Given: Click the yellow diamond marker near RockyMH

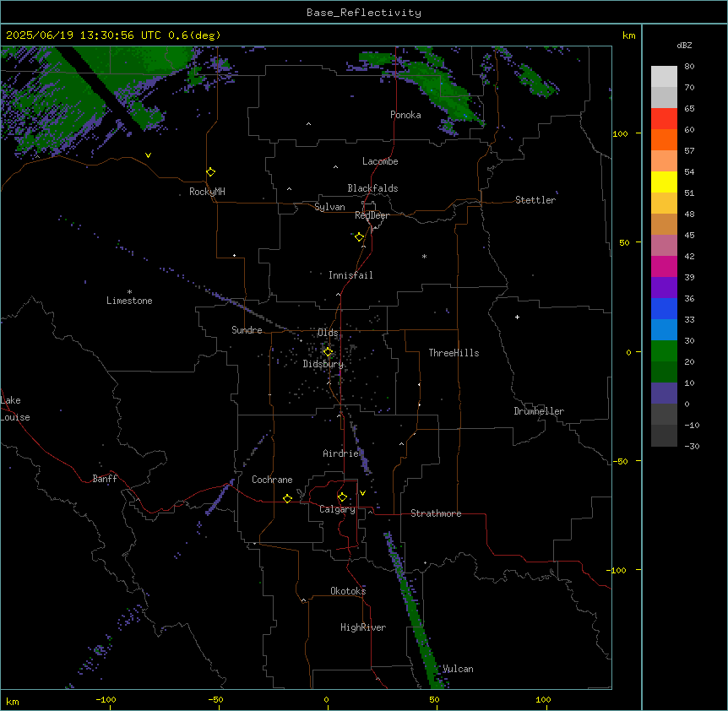Looking at the screenshot, I should pyautogui.click(x=211, y=172).
